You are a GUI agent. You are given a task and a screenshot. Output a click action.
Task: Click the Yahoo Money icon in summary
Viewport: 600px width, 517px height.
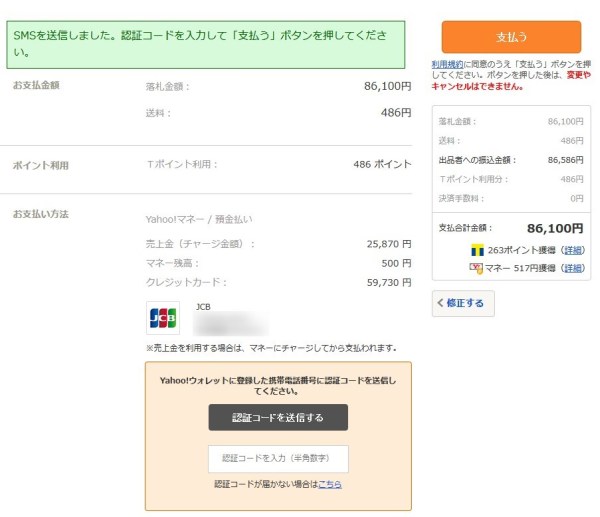[x=476, y=268]
